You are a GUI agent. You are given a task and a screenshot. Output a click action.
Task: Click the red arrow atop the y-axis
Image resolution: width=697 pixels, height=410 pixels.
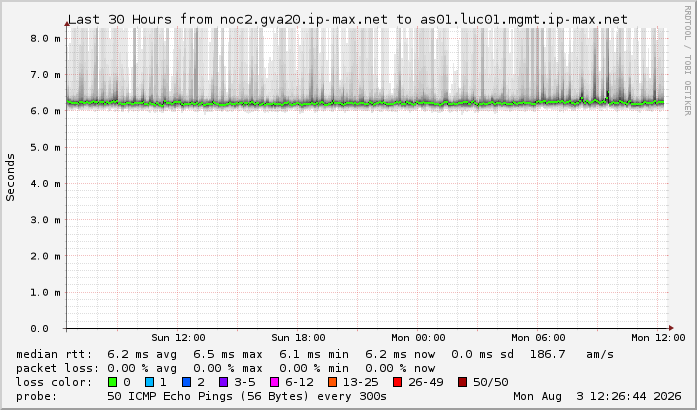pyautogui.click(x=67, y=24)
